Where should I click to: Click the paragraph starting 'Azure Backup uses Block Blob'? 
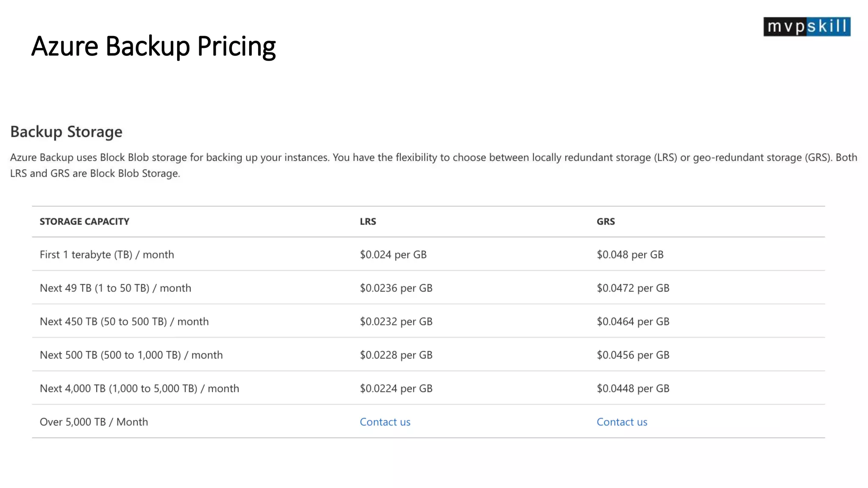[434, 165]
